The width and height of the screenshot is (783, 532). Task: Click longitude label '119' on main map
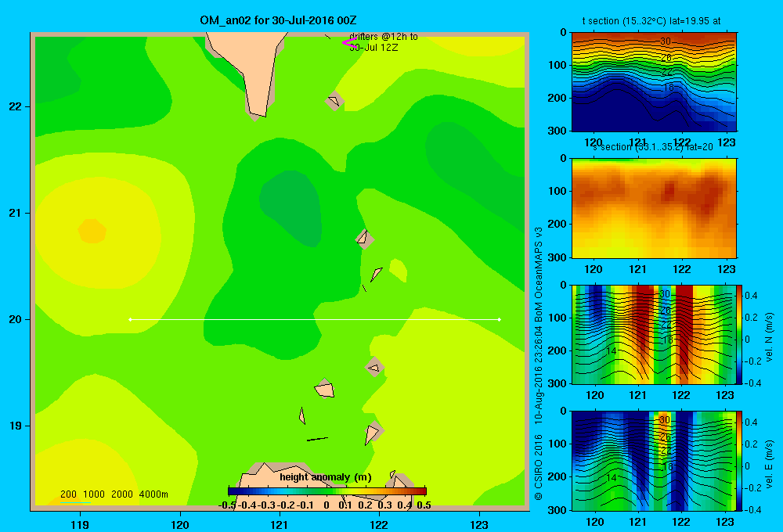point(80,524)
